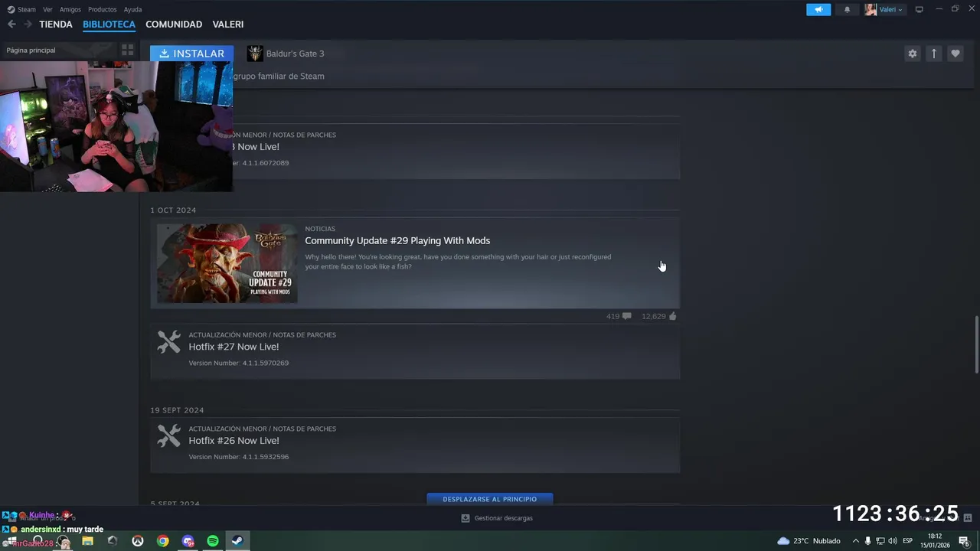Click the Steam taskbar icon
980x551 pixels.
(x=237, y=541)
